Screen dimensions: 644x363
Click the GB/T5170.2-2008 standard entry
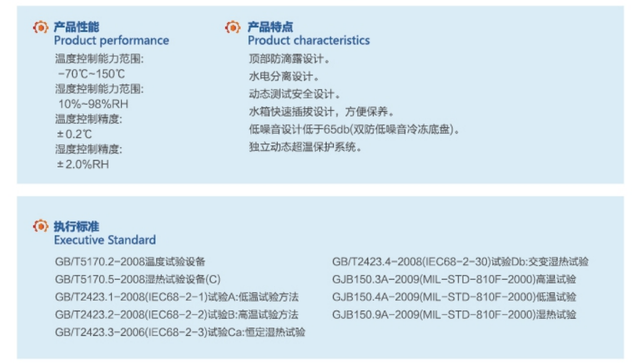click(130, 261)
